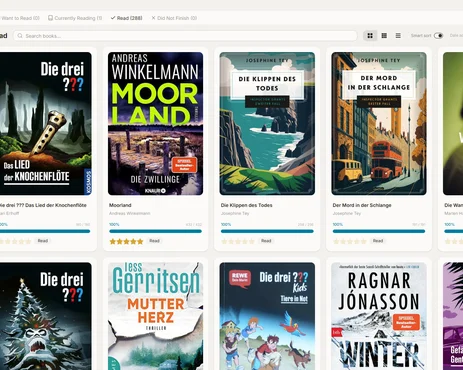Rate Der Mord in der Schlange one star
This screenshot has height=370, width=463.
[x=336, y=241]
